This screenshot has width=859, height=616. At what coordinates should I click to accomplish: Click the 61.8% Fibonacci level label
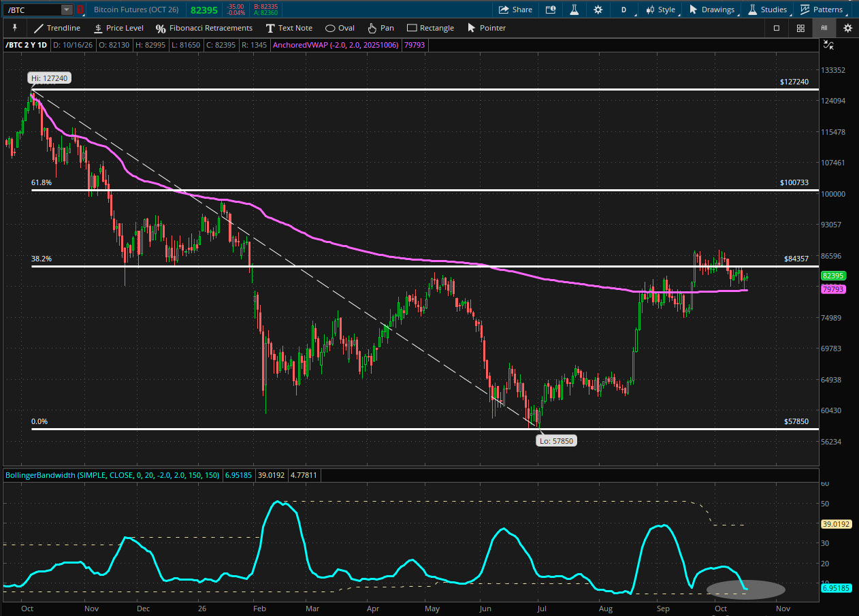42,183
